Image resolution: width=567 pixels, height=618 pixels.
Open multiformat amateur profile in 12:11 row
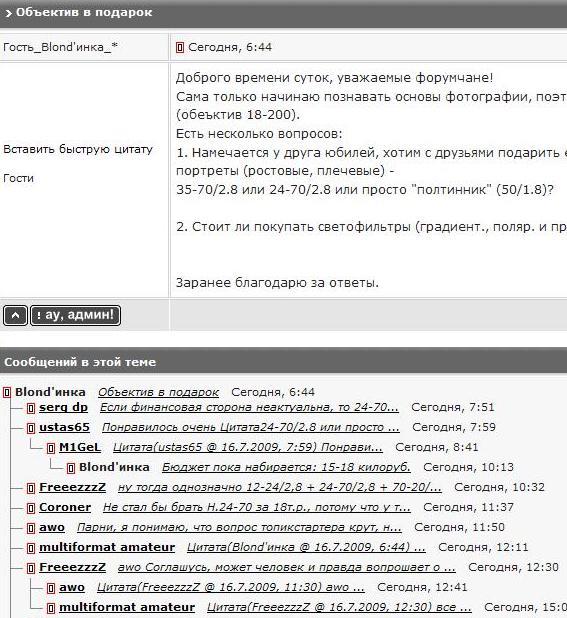(x=107, y=547)
